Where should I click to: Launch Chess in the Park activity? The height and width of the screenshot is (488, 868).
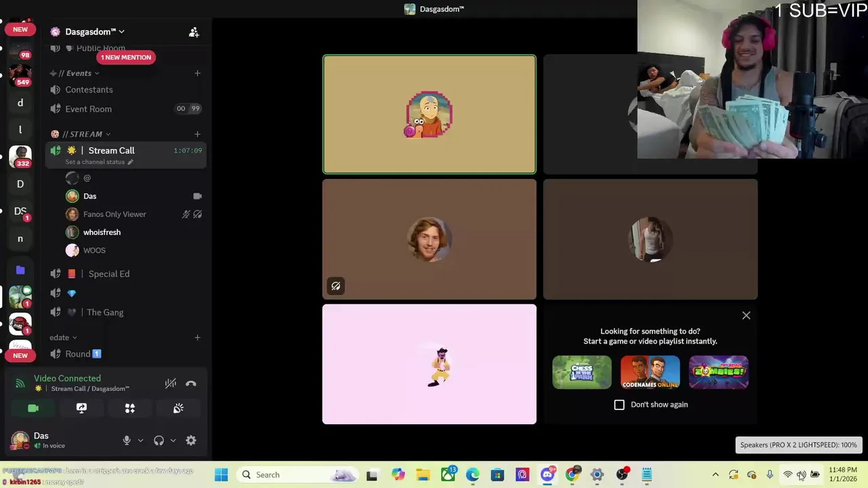pyautogui.click(x=582, y=372)
